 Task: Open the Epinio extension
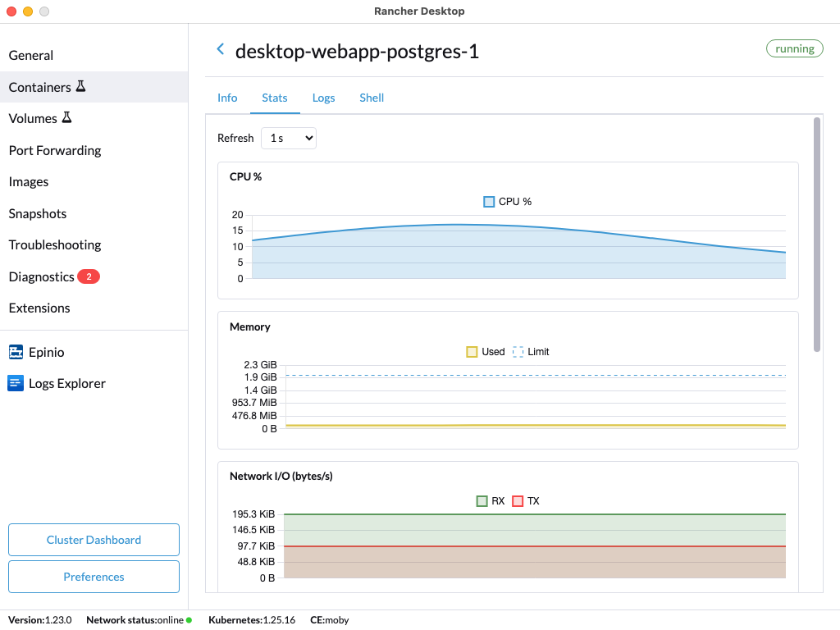[94, 352]
